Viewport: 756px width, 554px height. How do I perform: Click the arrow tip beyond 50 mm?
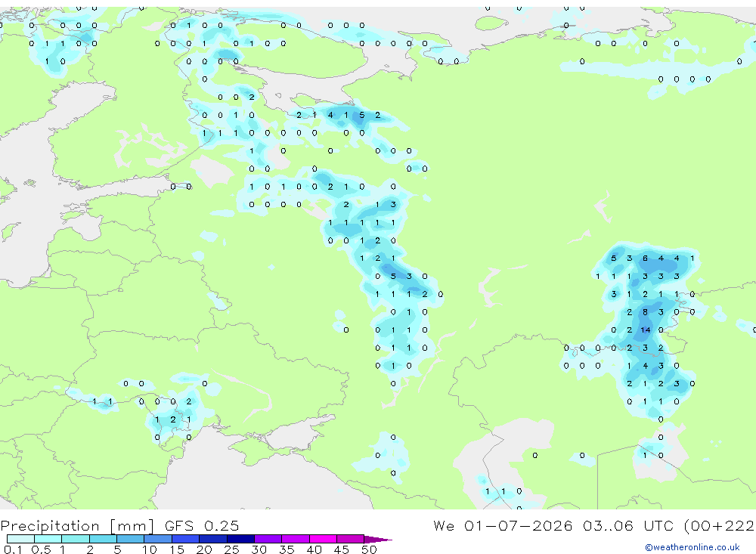click(378, 539)
